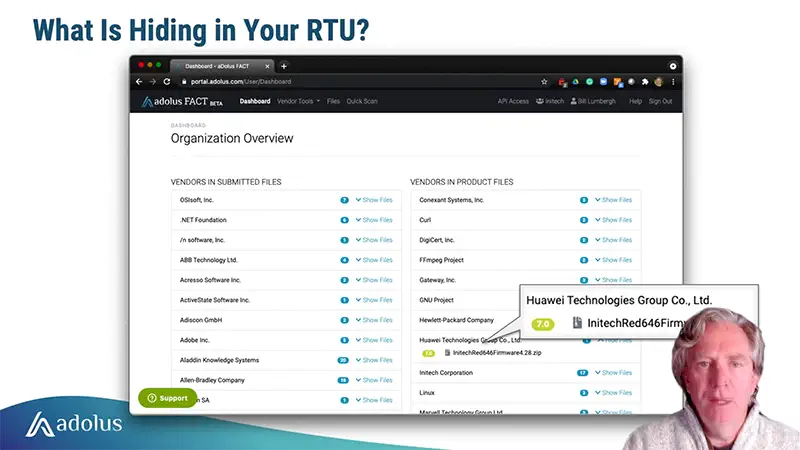Click the green Support button

[167, 398]
